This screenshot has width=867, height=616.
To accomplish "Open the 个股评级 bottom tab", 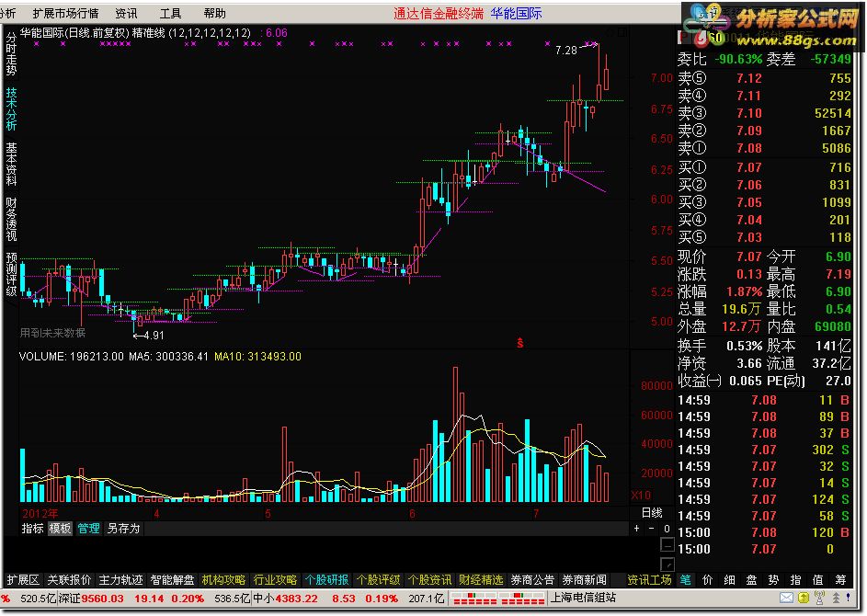I will click(x=378, y=580).
